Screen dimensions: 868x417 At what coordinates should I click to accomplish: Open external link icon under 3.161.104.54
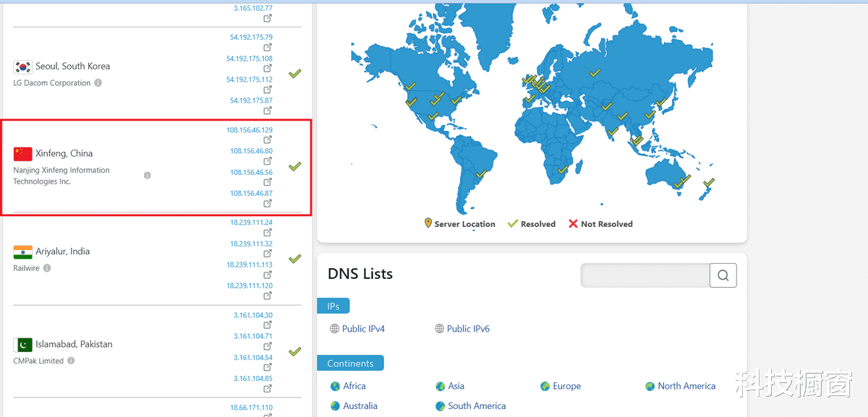coord(268,367)
